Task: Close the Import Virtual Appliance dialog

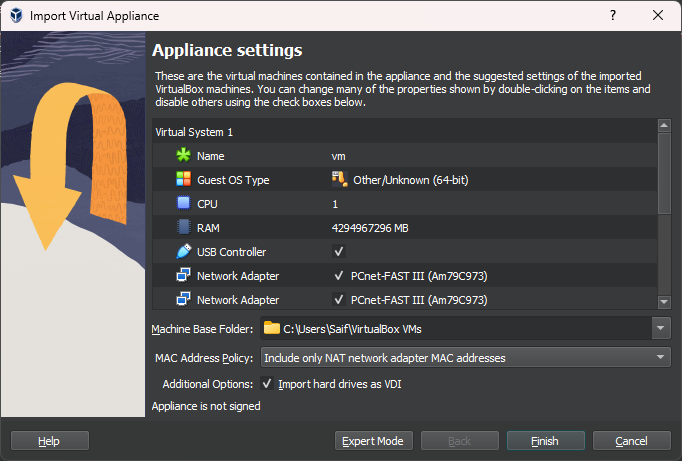Action: coord(658,15)
